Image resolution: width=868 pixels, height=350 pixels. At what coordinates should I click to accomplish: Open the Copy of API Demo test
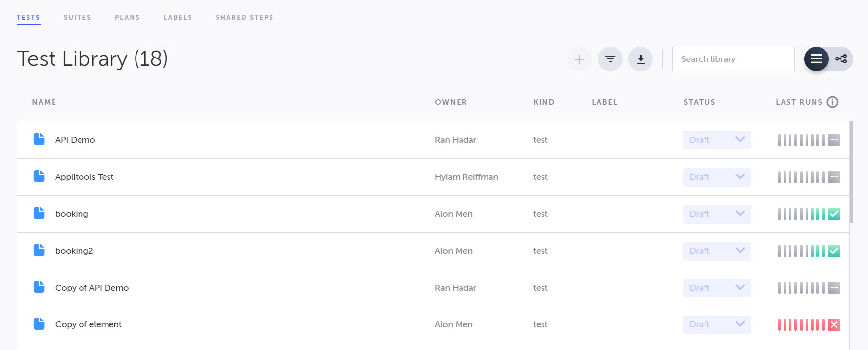[x=92, y=288]
